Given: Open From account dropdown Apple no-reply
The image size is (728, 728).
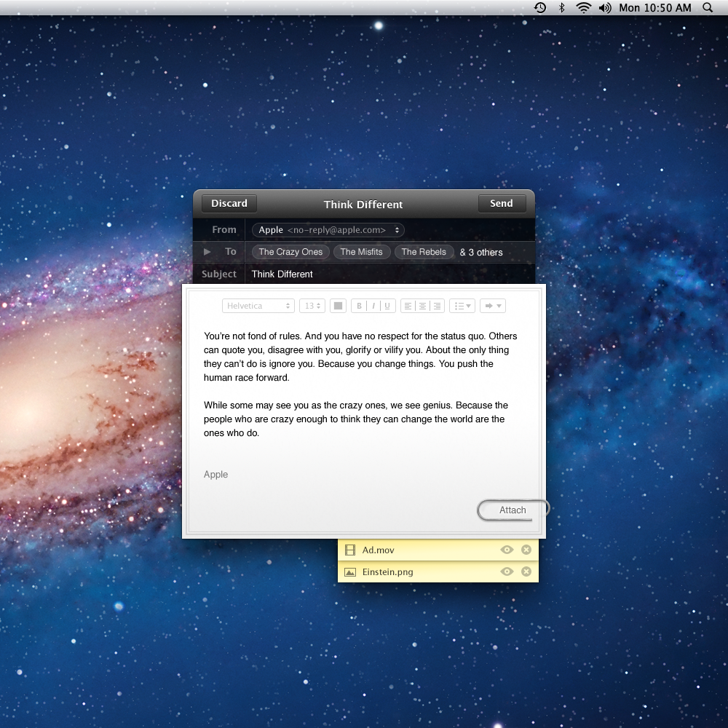Looking at the screenshot, I should coord(328,230).
